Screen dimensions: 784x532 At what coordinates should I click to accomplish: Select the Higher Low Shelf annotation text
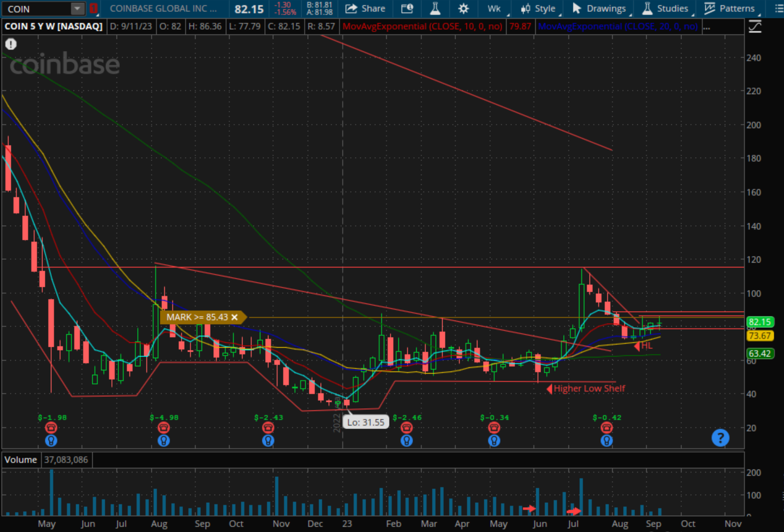click(x=589, y=388)
